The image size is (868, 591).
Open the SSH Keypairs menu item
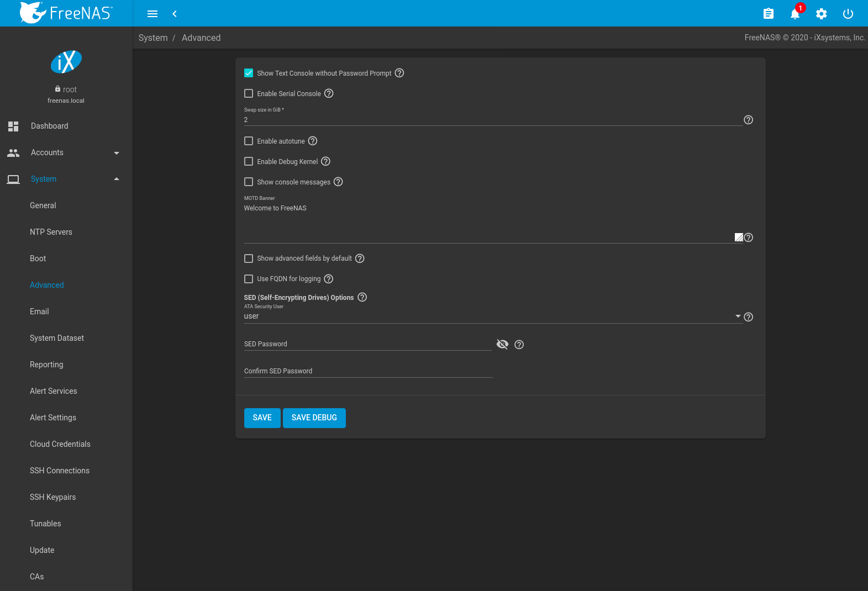(53, 497)
